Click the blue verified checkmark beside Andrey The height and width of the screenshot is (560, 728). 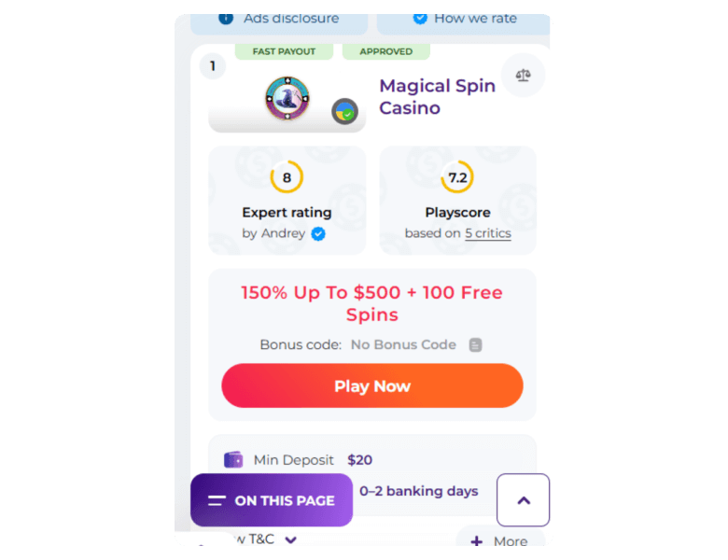[318, 234]
